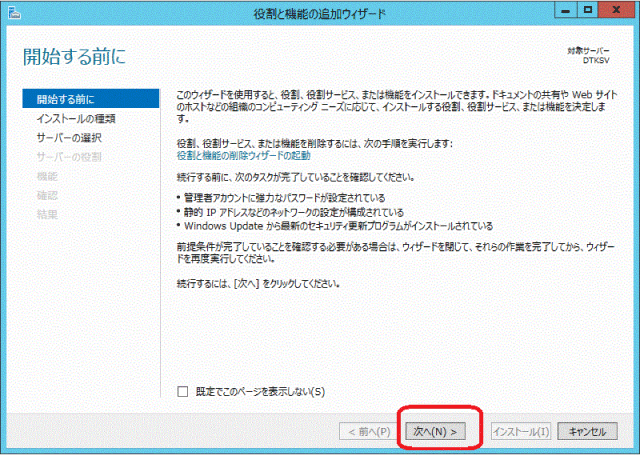Minimize the wizard window
The width and height of the screenshot is (640, 455).
[x=566, y=10]
